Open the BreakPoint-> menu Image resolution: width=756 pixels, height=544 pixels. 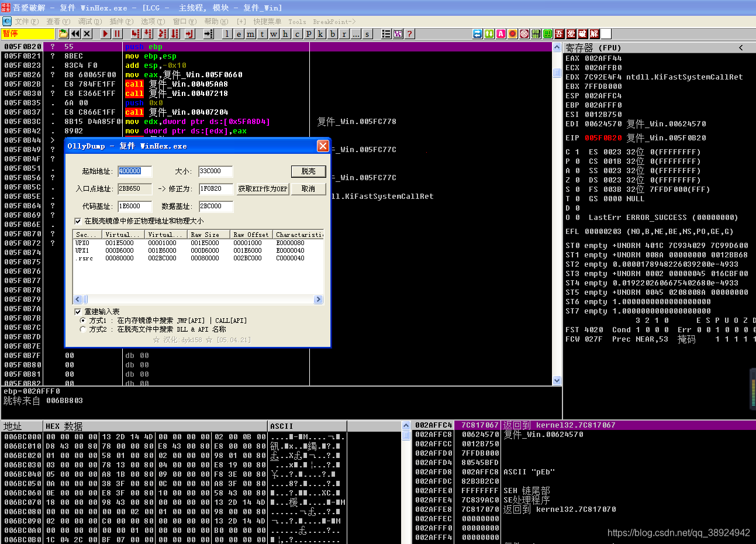[334, 22]
